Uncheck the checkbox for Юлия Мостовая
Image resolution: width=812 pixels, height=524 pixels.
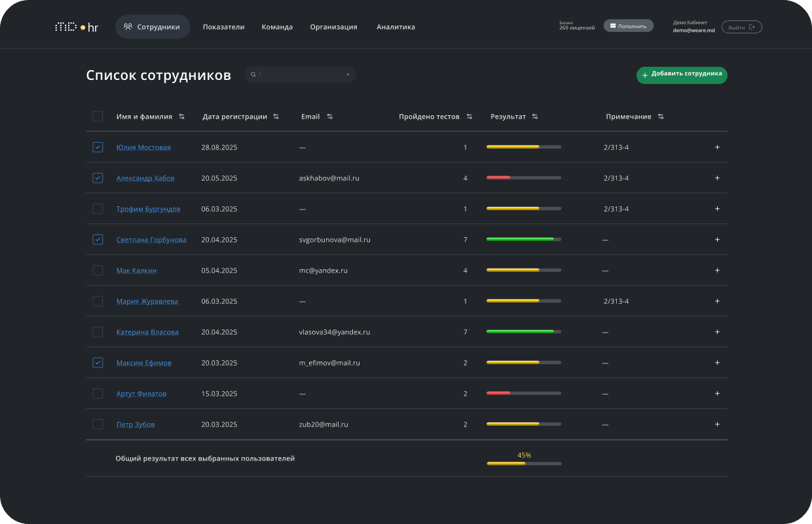tap(98, 147)
